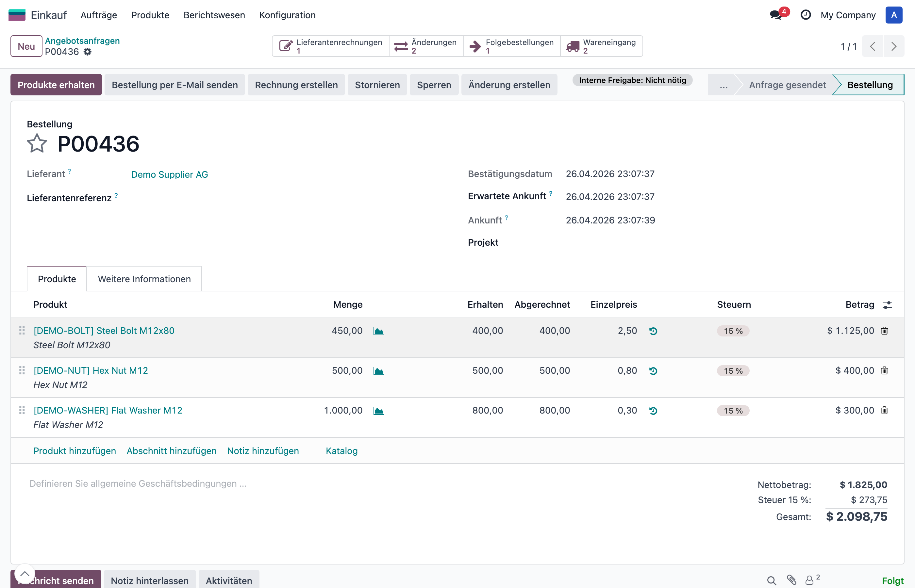The height and width of the screenshot is (588, 915).
Task: Delete the Hex Nut M12 line
Action: tap(885, 370)
